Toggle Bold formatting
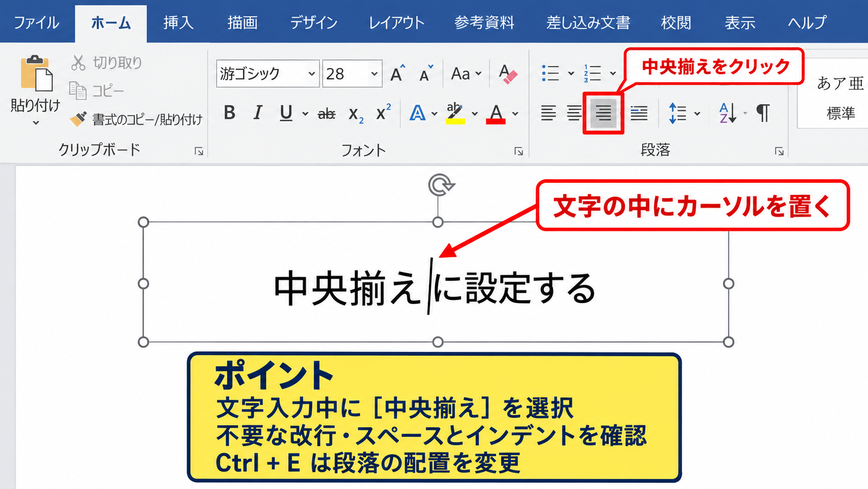Viewport: 868px width, 489px height. pos(229,113)
